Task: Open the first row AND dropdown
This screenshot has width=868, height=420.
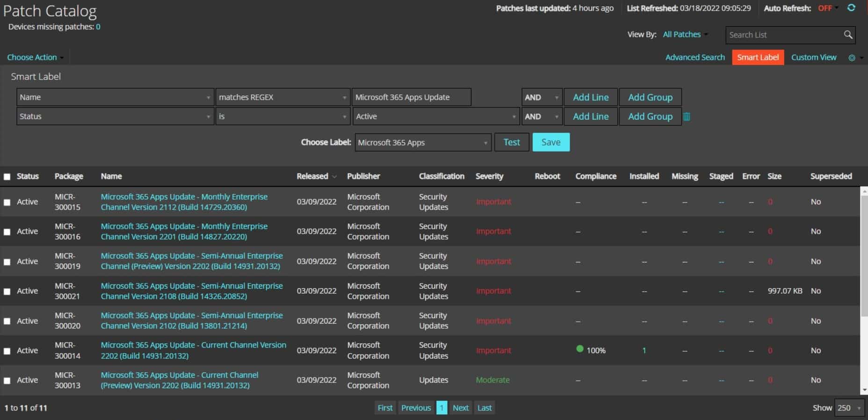Action: point(542,97)
